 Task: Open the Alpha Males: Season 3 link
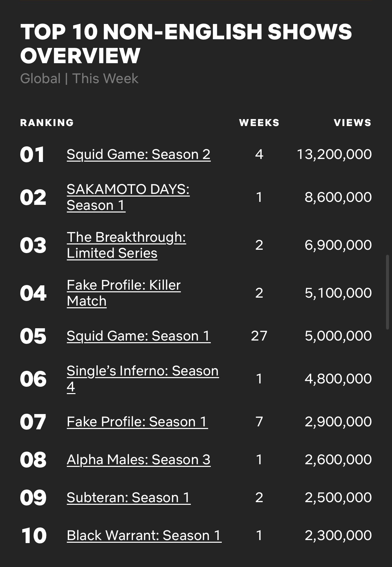point(138,460)
